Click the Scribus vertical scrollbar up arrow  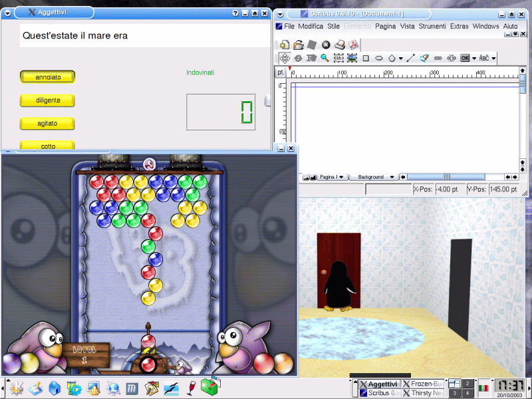(523, 70)
